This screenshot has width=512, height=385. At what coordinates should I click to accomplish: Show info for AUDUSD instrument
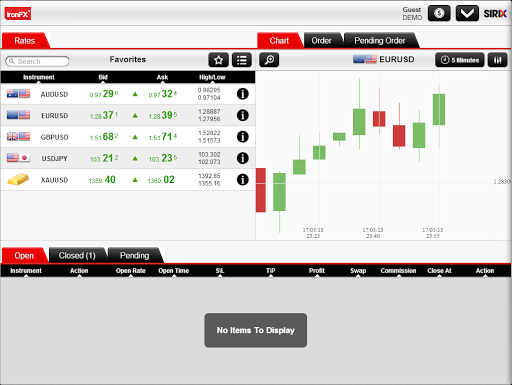tap(243, 94)
